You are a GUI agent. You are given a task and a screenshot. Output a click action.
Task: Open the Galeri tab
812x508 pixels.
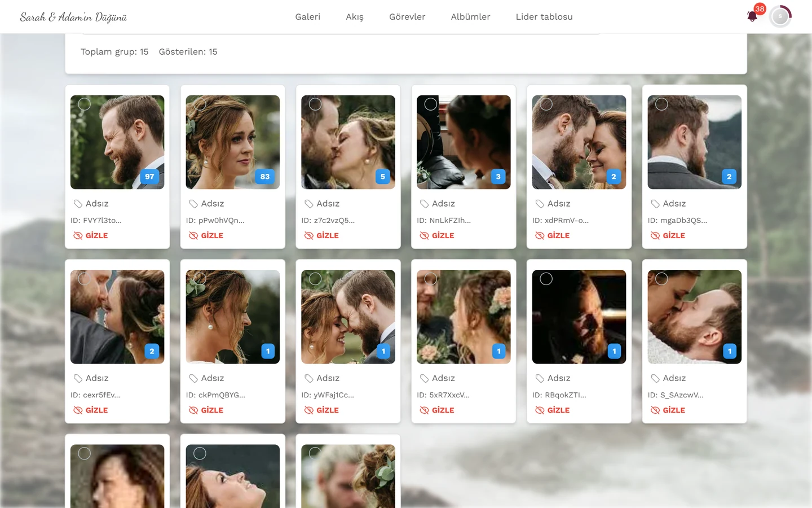[x=308, y=17]
